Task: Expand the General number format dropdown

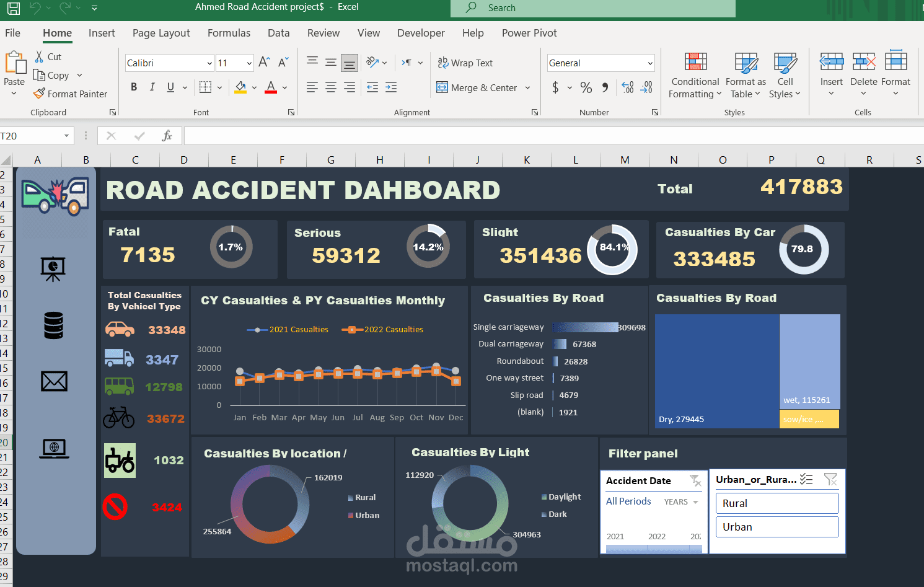Action: [x=650, y=63]
